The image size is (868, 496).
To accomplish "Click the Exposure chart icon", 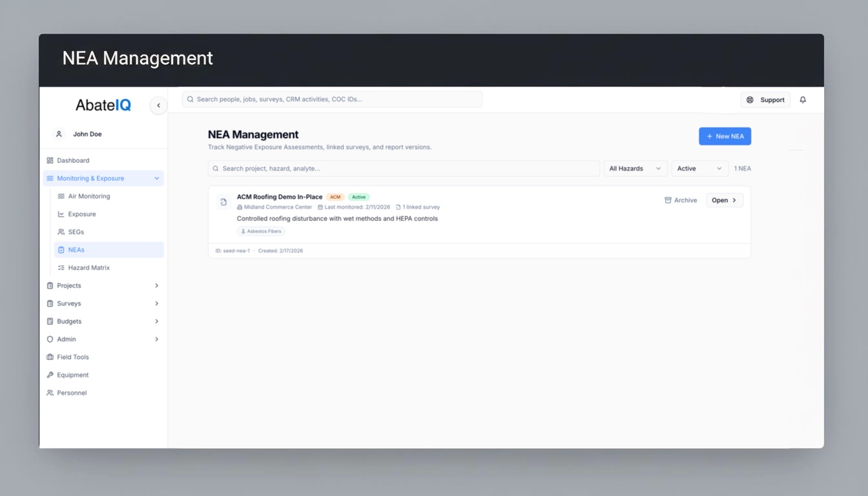I will (61, 214).
